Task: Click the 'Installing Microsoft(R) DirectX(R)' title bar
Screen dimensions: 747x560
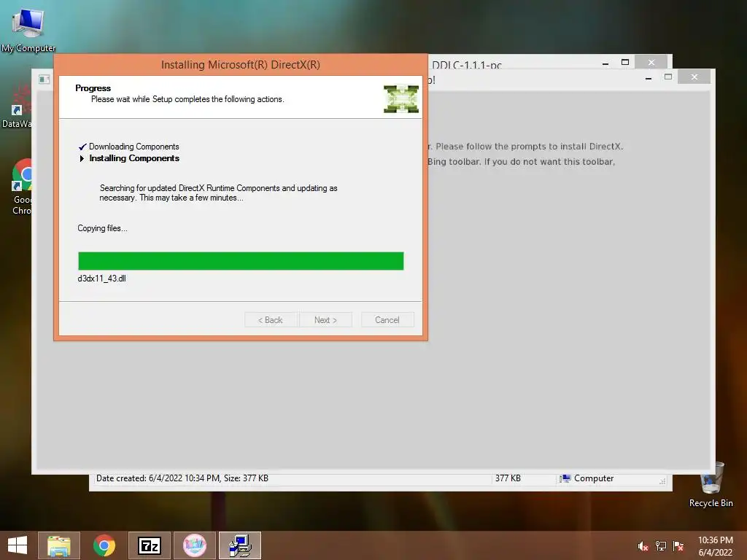Action: click(241, 65)
